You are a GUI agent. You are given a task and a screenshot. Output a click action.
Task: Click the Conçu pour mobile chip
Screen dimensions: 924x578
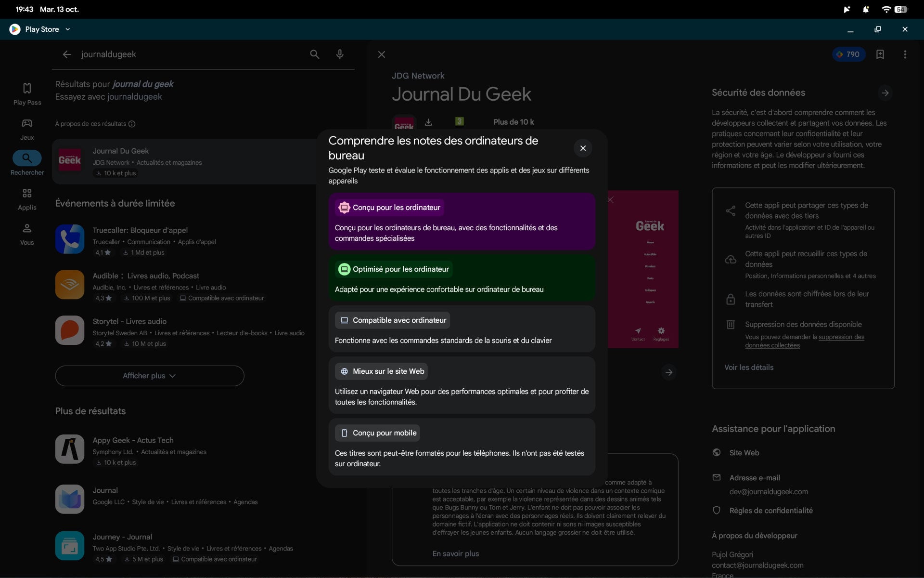(x=377, y=433)
